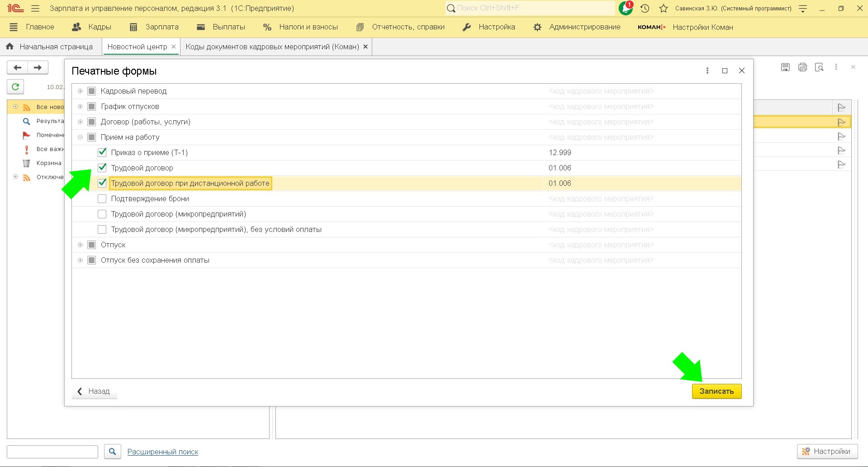Click the save diskette icon
Screen dimensions: 868x467
(x=785, y=67)
